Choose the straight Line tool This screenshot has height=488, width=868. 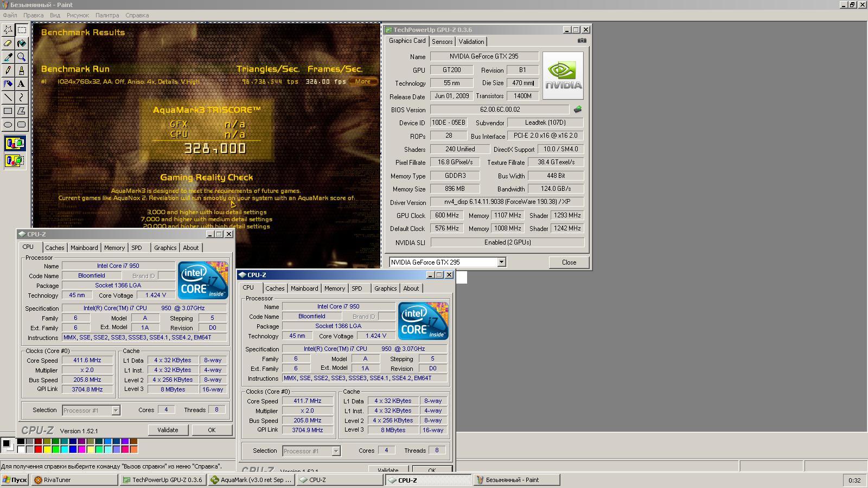click(8, 98)
